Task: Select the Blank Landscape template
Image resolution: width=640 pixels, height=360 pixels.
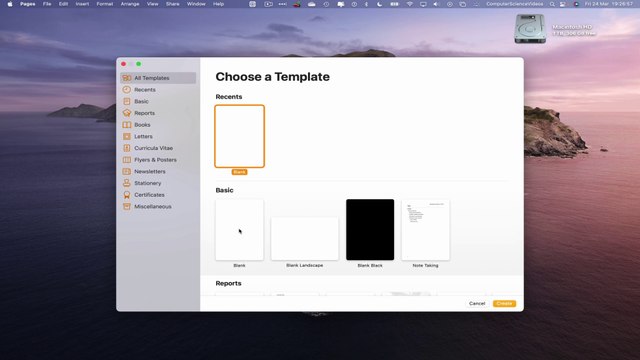Action: [x=304, y=238]
